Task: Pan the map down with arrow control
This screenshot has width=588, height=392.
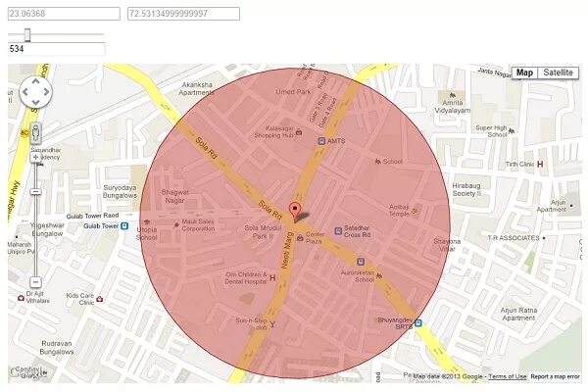Action: tap(35, 102)
